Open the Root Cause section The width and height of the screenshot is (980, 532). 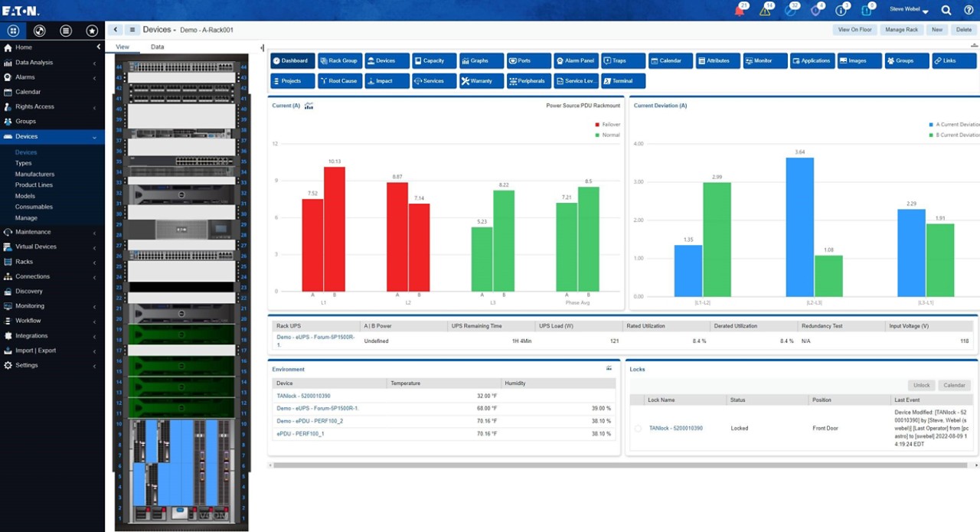click(339, 80)
